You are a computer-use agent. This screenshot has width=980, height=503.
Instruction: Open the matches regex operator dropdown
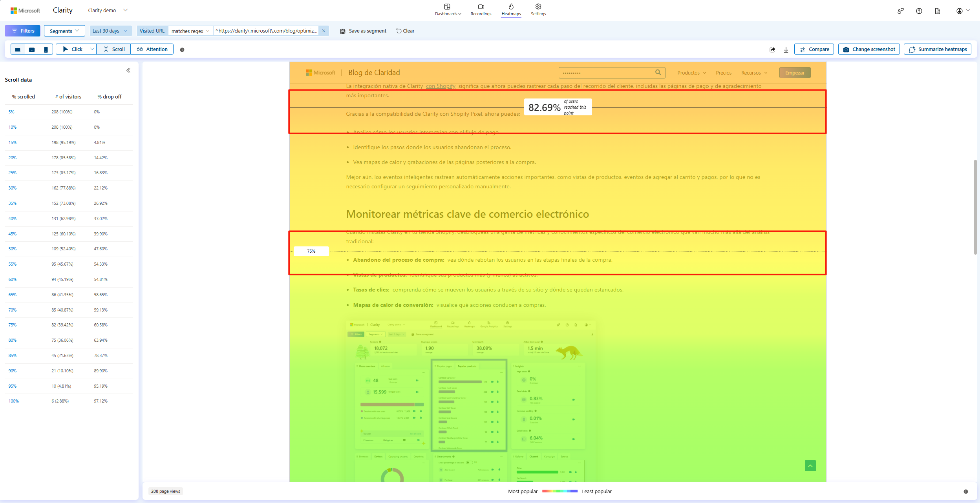(190, 31)
